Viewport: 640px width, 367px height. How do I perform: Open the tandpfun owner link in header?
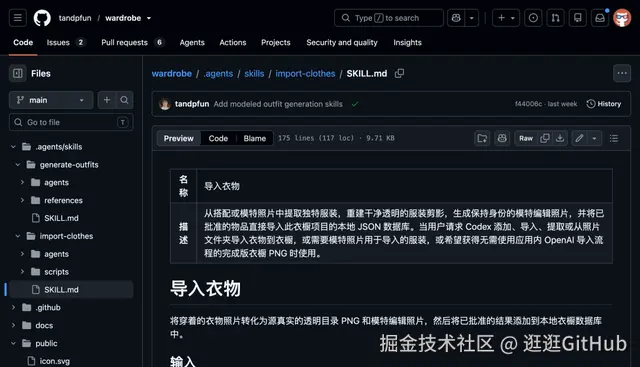coord(75,18)
